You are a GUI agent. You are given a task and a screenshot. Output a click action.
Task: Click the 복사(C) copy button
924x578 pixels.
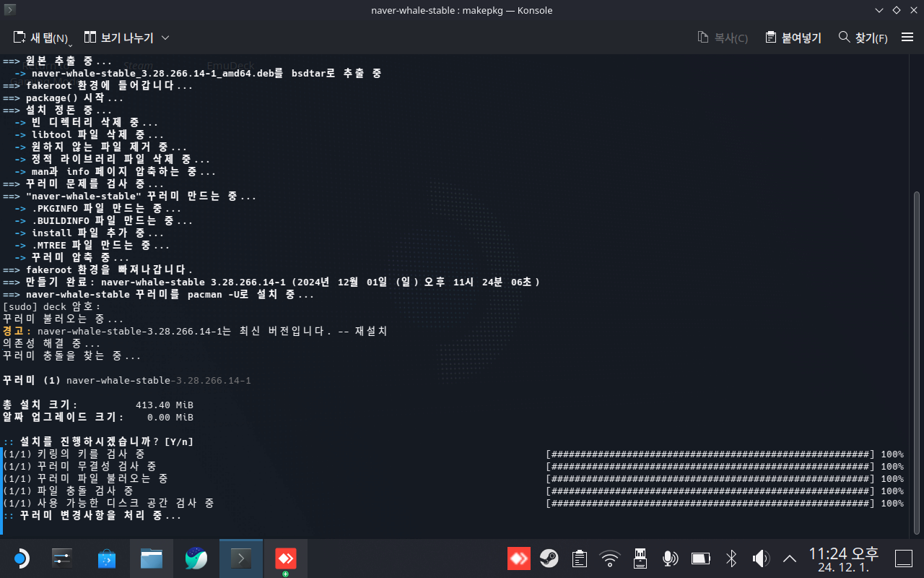tap(723, 38)
